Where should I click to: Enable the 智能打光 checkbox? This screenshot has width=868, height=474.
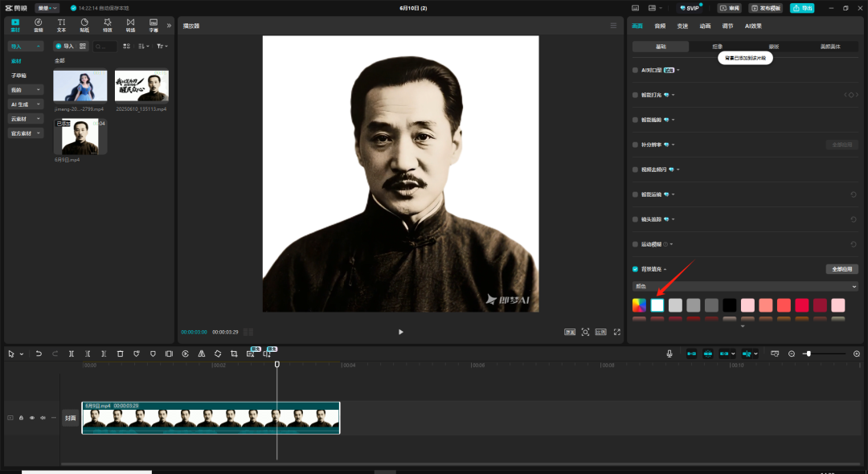(635, 95)
